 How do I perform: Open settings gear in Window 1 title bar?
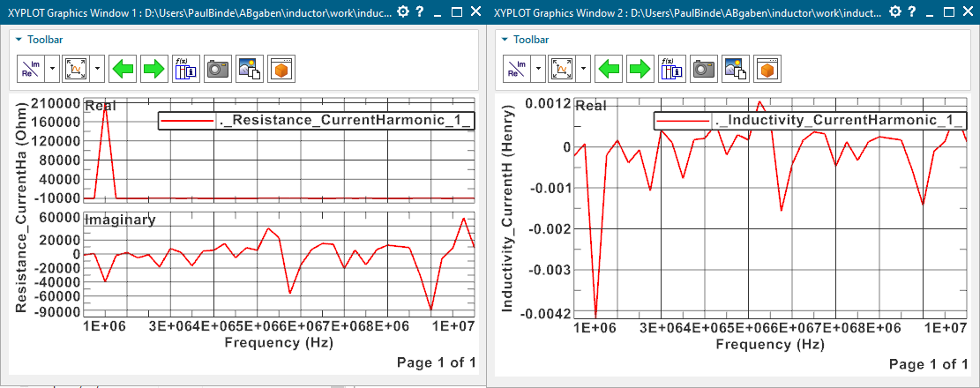pos(403,11)
